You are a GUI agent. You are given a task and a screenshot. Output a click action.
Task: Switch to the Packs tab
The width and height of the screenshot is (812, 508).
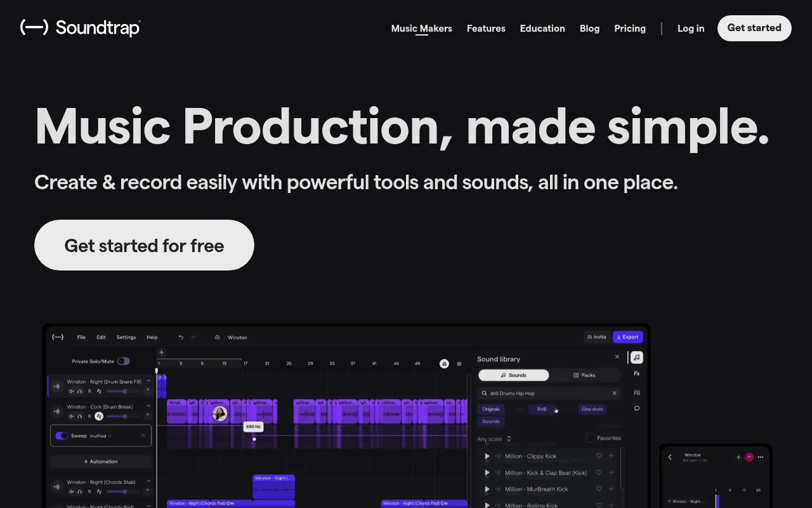click(584, 375)
